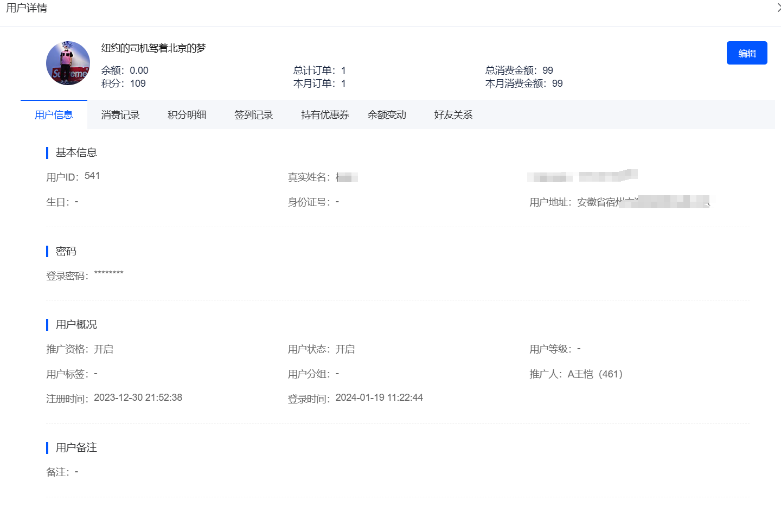The image size is (781, 532).
Task: Open the 消费记录 tab
Action: click(x=120, y=115)
